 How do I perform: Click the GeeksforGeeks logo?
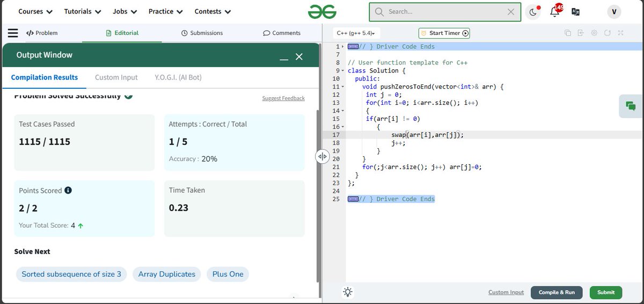(322, 11)
